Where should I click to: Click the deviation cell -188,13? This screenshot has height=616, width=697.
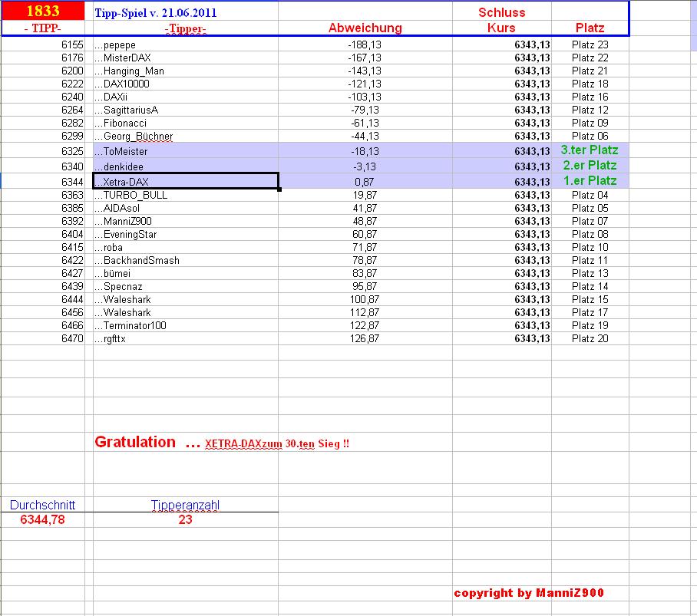click(x=365, y=44)
